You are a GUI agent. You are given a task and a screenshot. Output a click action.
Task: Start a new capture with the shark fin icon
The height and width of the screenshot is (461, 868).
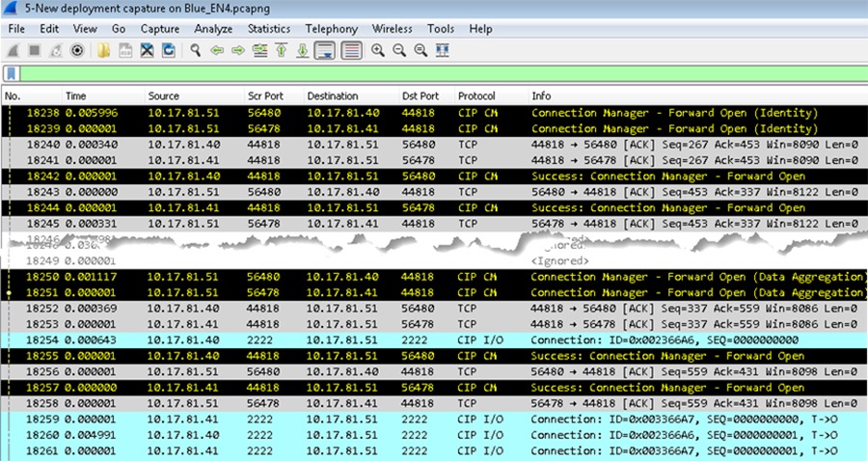coord(13,51)
